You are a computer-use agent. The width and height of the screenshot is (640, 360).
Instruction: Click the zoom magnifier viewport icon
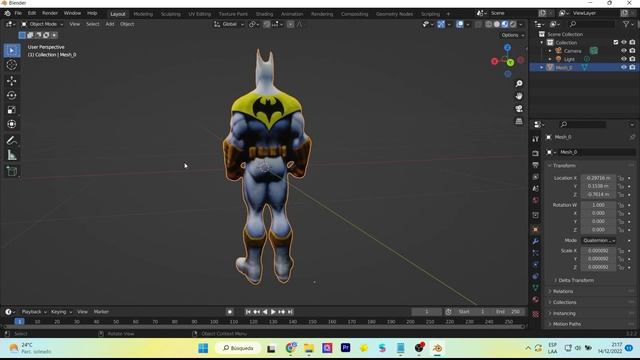[519, 84]
